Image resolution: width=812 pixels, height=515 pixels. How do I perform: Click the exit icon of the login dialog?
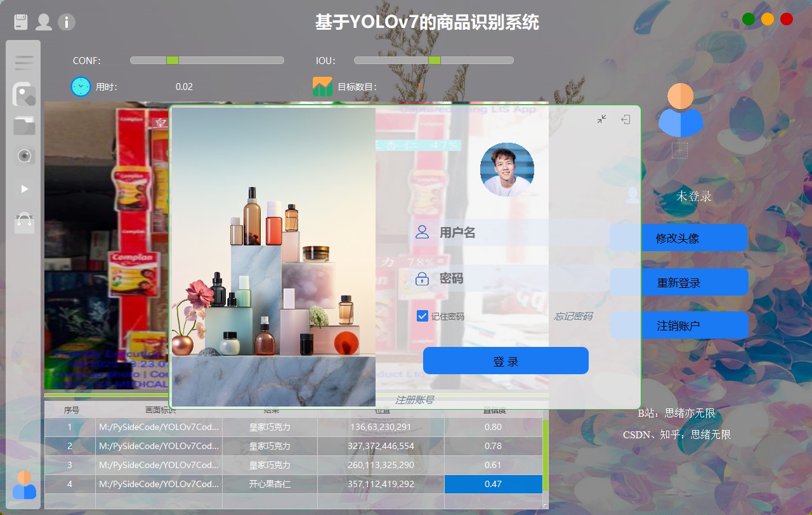625,119
